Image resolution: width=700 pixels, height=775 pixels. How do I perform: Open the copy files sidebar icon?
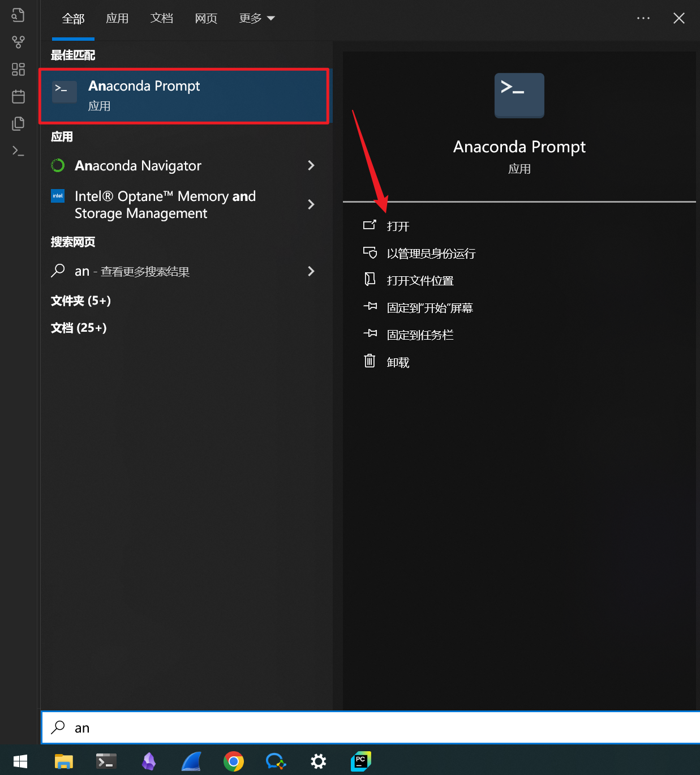18,123
